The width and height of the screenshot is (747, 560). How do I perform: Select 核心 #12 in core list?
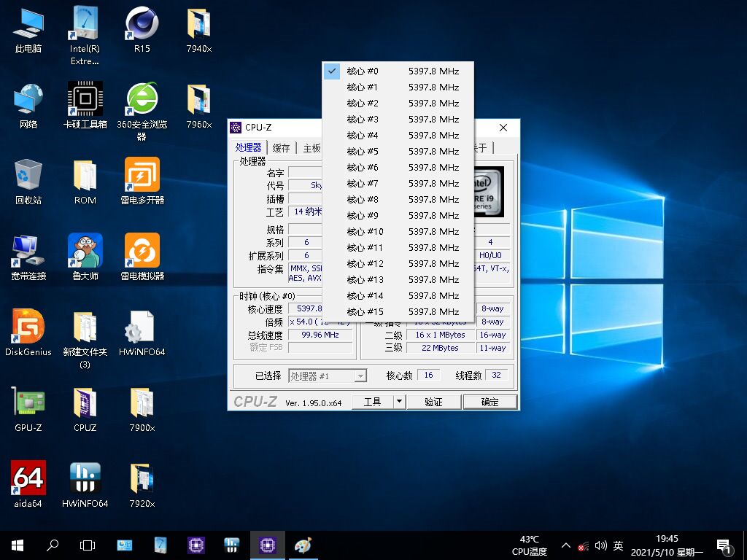point(398,264)
